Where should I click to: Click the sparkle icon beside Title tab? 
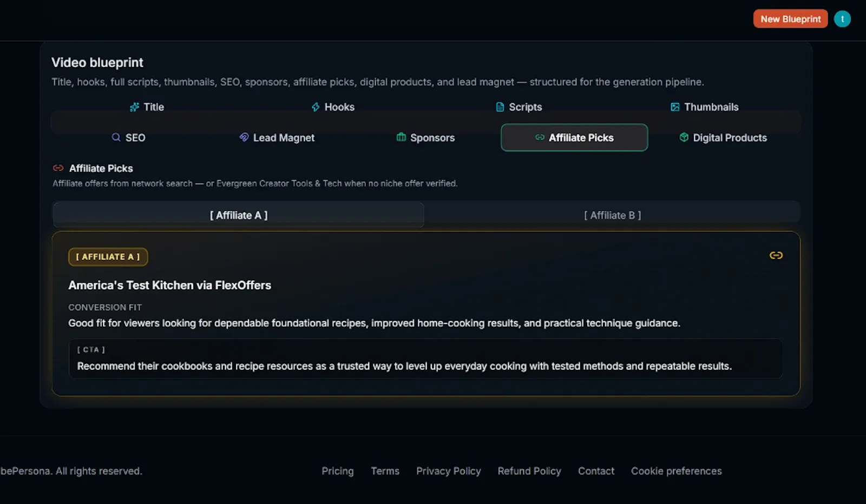click(134, 107)
